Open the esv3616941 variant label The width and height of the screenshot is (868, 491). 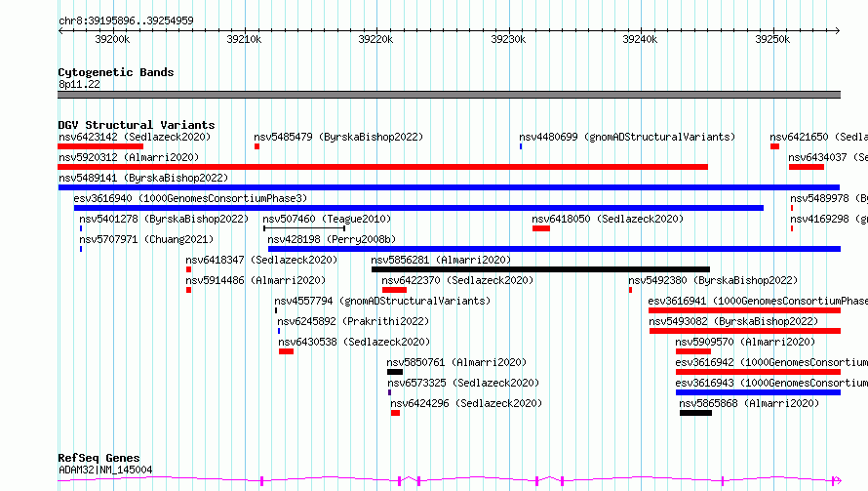(x=758, y=301)
